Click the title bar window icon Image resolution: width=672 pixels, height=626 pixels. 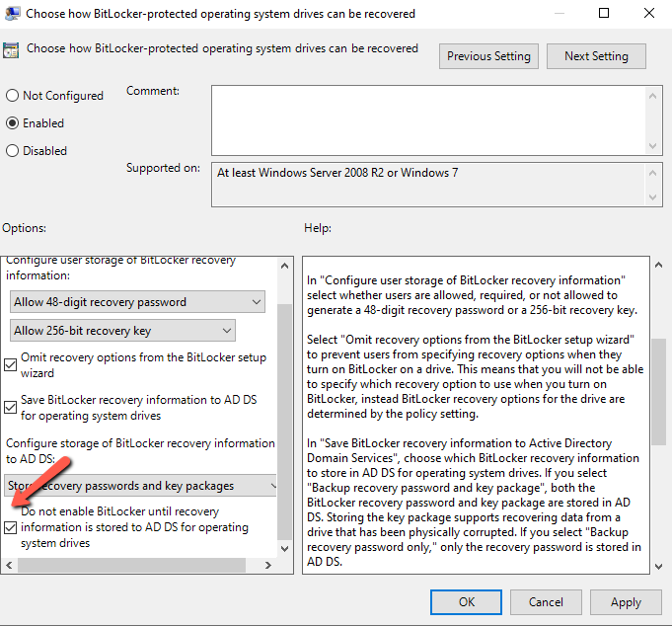13,14
